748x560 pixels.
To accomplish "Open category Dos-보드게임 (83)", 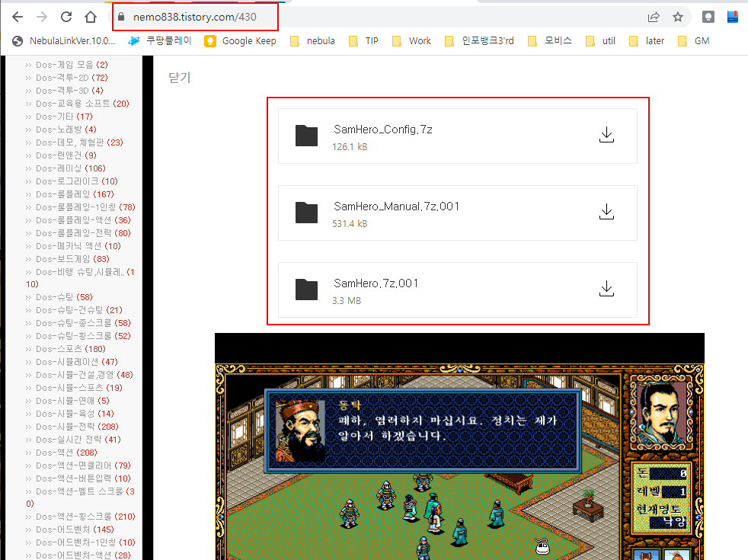I will point(72,258).
